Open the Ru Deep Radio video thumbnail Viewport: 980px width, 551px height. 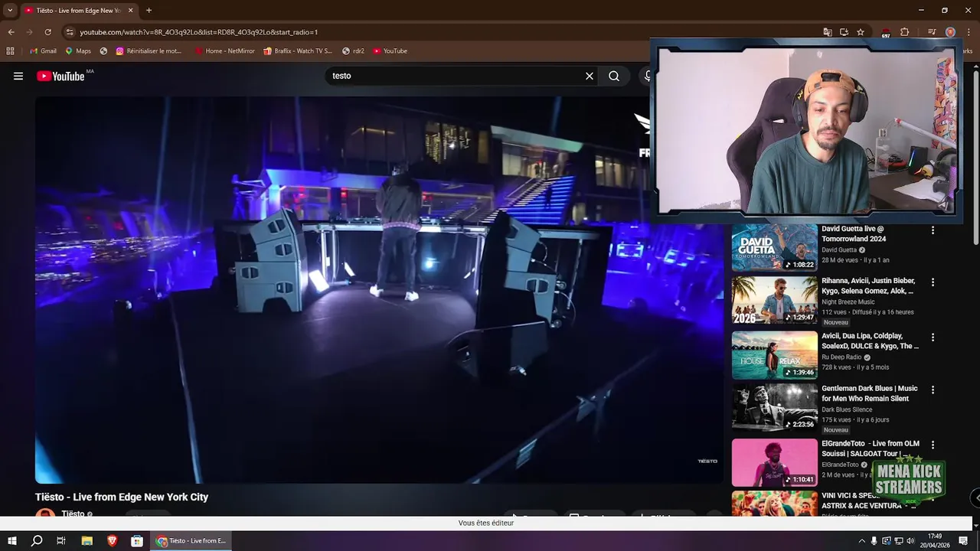pyautogui.click(x=774, y=354)
